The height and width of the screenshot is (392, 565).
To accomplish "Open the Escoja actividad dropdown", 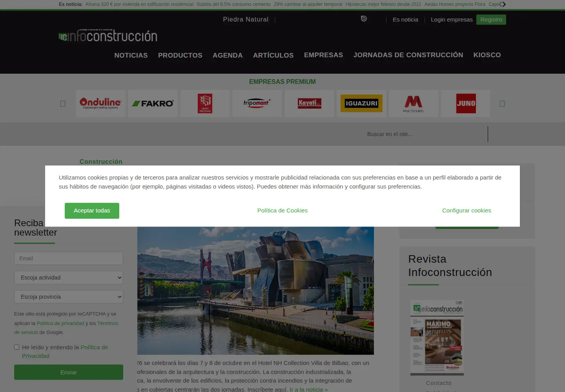I will tap(69, 278).
